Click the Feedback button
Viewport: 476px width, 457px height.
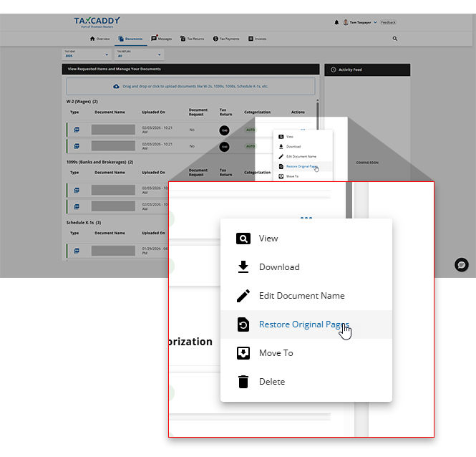(388, 22)
